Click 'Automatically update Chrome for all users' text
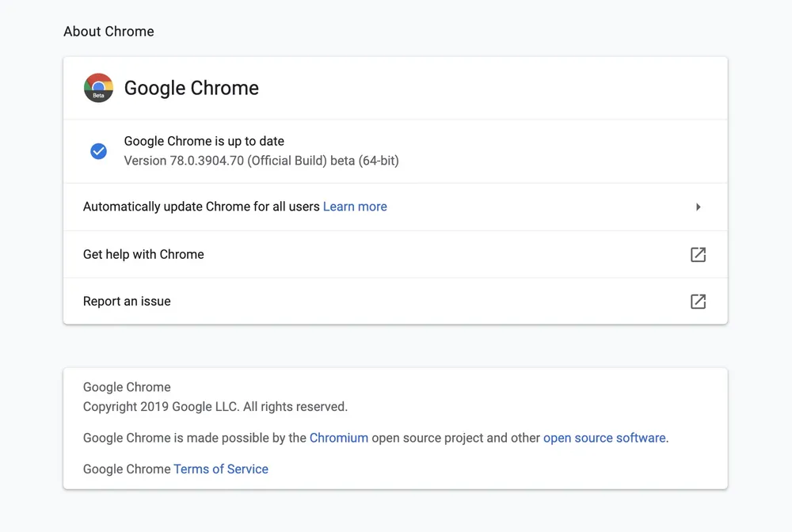This screenshot has width=792, height=532. [x=201, y=207]
